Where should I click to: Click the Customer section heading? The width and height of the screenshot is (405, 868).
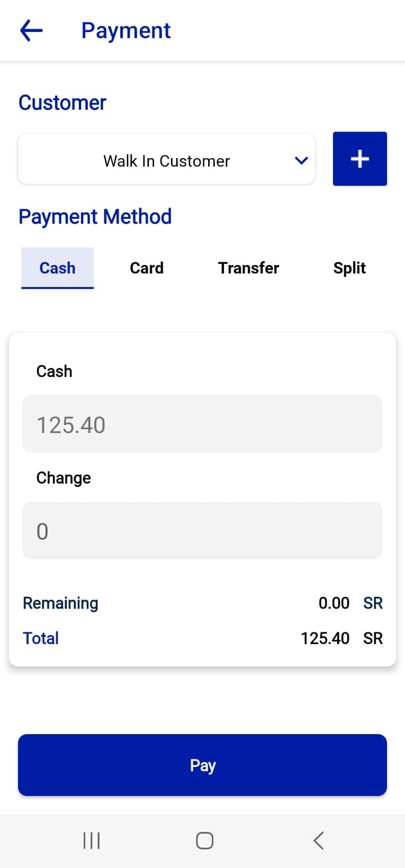pyautogui.click(x=62, y=103)
